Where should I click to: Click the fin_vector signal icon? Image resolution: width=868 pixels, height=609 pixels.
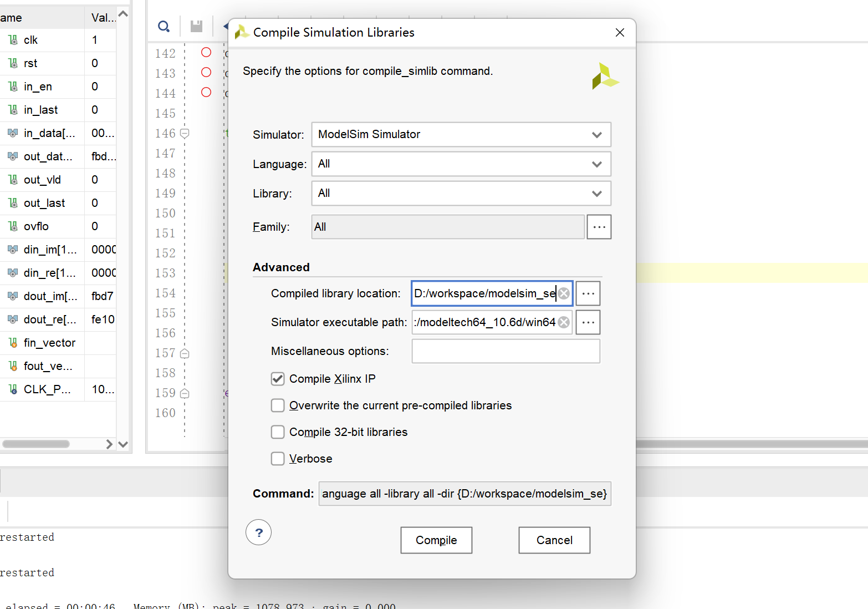click(13, 343)
